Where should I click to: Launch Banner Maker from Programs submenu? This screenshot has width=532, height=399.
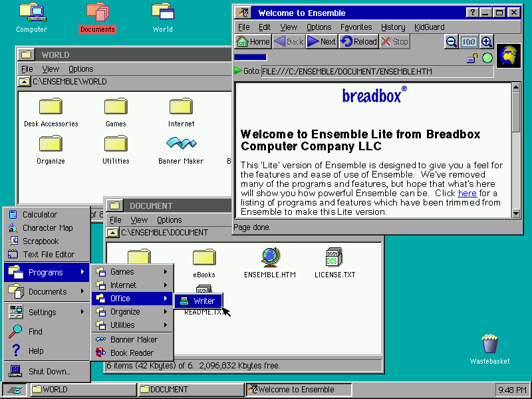point(132,340)
